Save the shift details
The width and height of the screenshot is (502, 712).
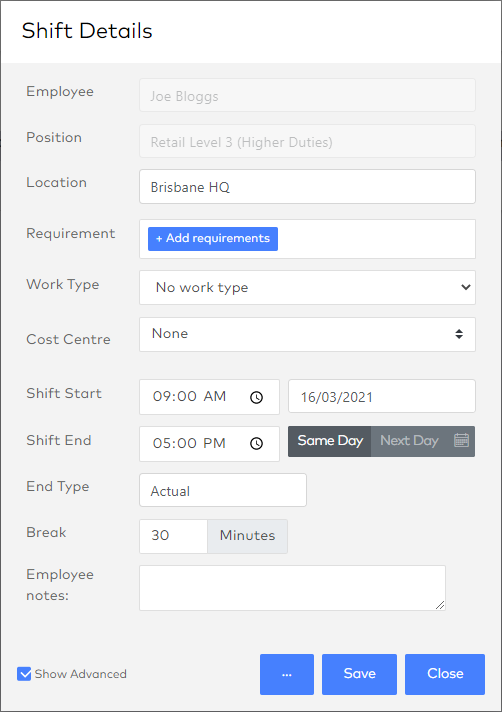(359, 674)
